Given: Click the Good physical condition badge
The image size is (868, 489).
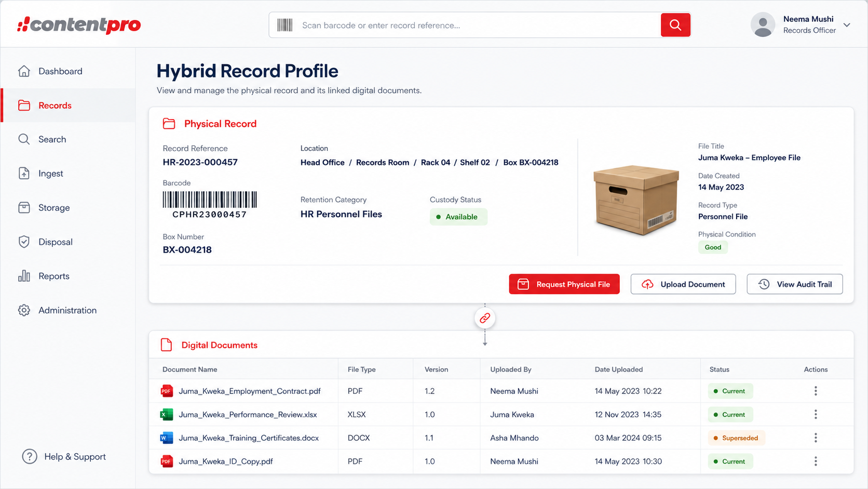Looking at the screenshot, I should point(713,247).
